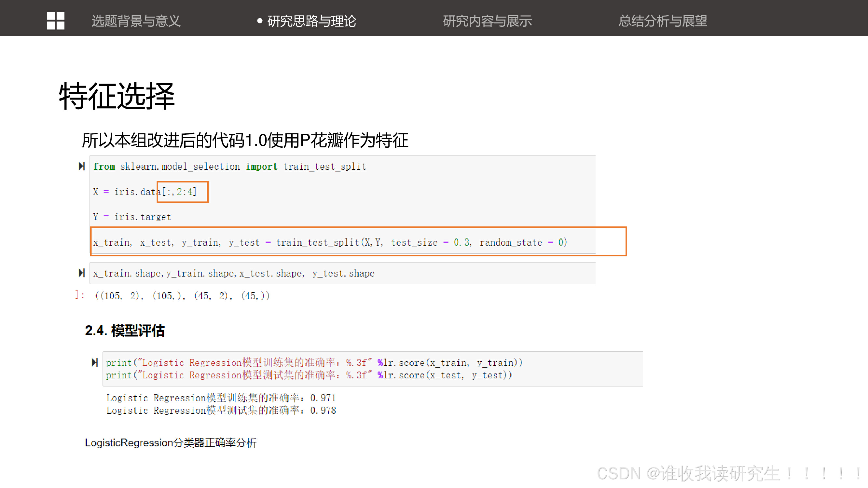Run the train_test_split import cell
The height and width of the screenshot is (488, 868).
82,166
